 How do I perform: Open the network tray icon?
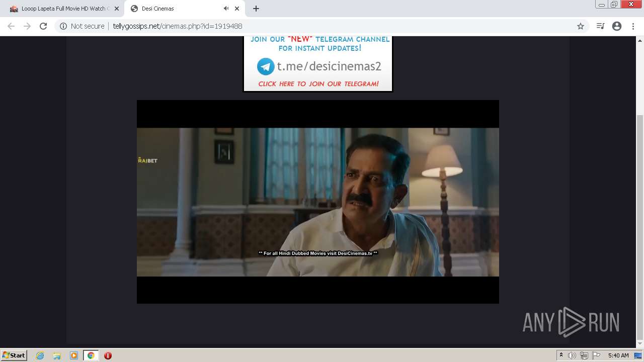[584, 355]
